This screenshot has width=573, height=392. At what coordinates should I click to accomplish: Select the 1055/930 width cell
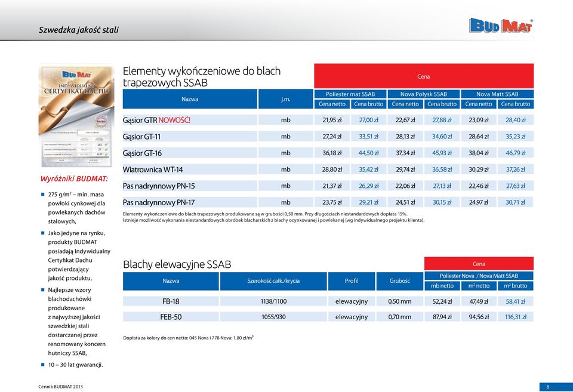point(273,317)
